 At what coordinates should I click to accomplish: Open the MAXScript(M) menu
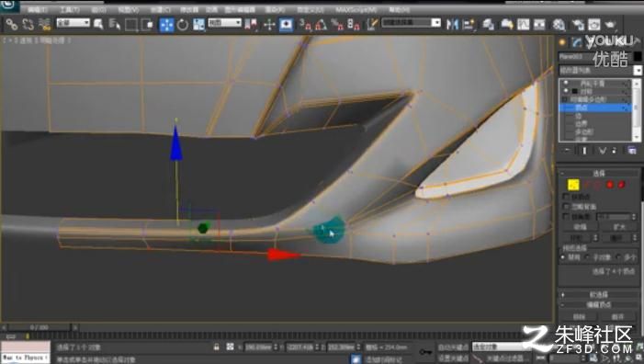(356, 9)
